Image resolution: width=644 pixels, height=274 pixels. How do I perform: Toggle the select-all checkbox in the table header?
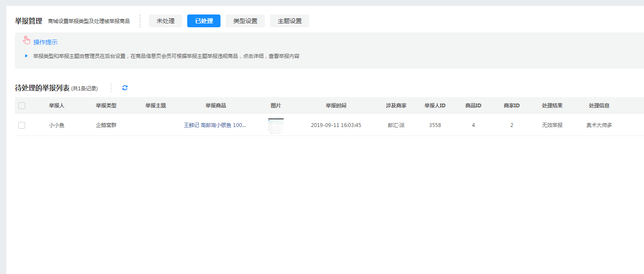click(22, 106)
